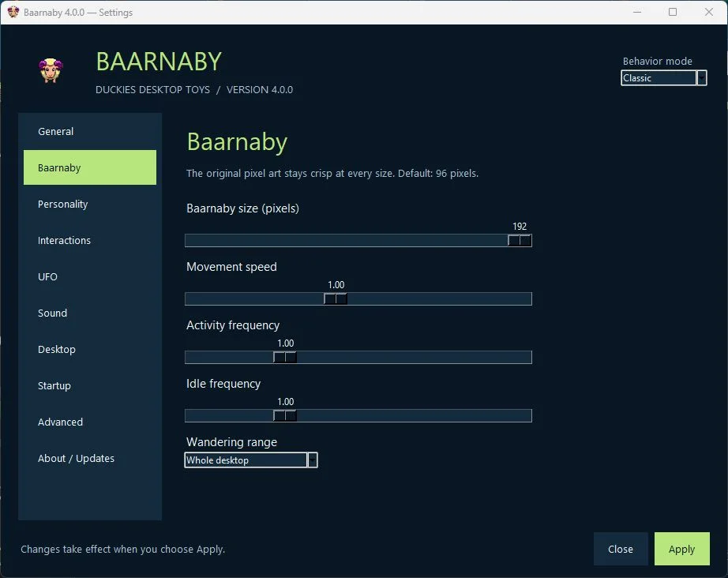This screenshot has height=578, width=728.
Task: Click the Idle frequency slider thumb
Action: tap(284, 416)
